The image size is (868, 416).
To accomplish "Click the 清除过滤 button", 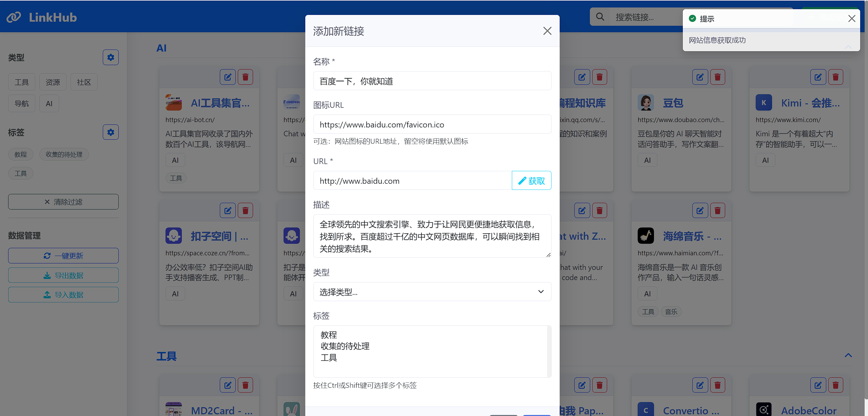I will click(x=63, y=202).
